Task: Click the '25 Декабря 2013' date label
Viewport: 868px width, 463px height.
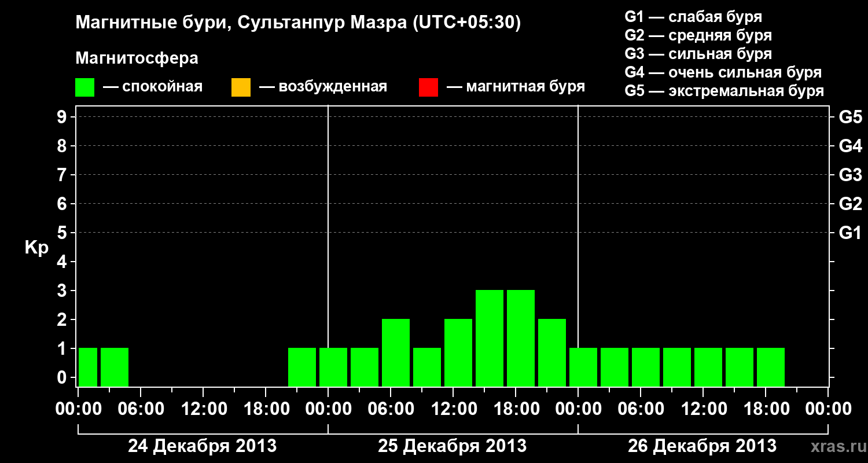Action: 453,446
